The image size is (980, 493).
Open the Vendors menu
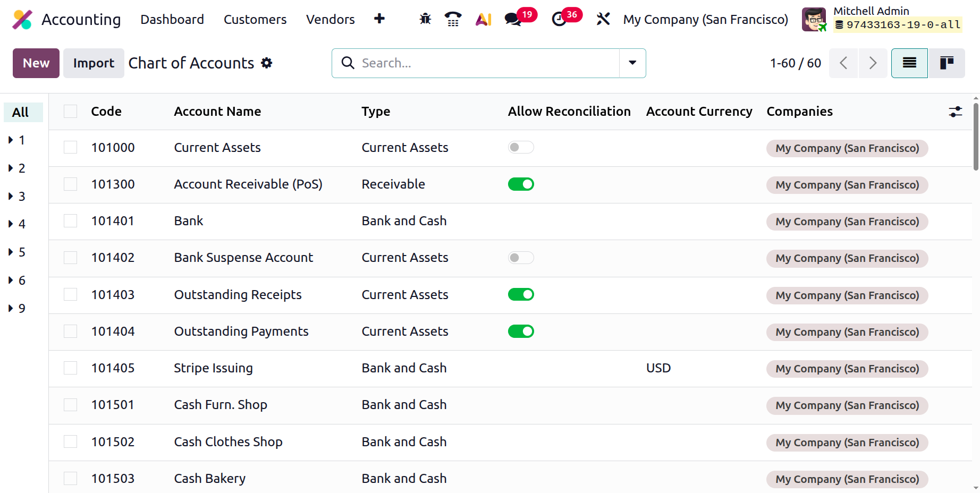pyautogui.click(x=331, y=20)
